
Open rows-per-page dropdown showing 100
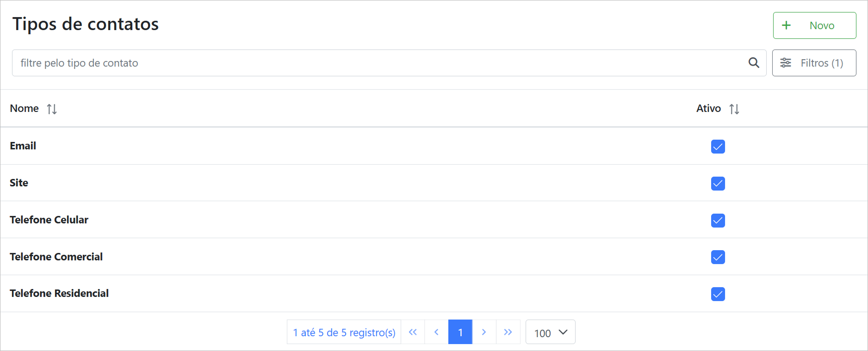coord(550,333)
